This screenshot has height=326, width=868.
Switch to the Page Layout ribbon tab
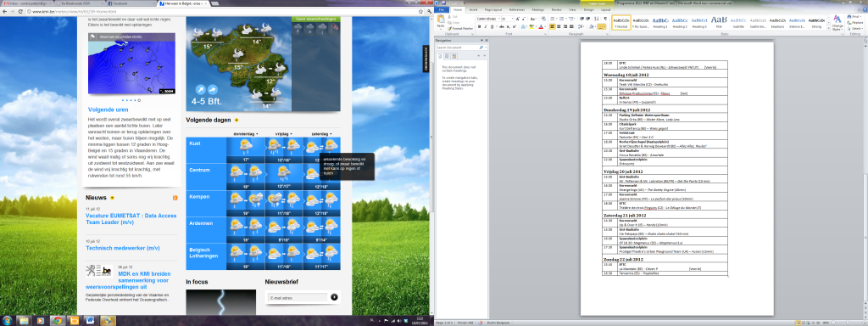[492, 9]
